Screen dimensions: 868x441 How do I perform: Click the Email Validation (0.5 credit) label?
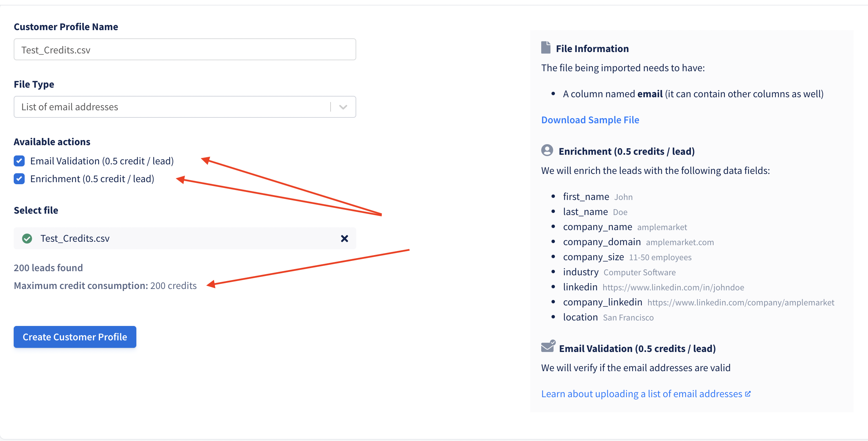coord(102,161)
